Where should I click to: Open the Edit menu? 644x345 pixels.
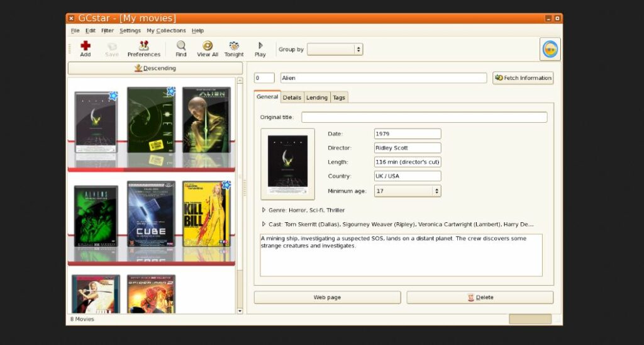tap(91, 30)
